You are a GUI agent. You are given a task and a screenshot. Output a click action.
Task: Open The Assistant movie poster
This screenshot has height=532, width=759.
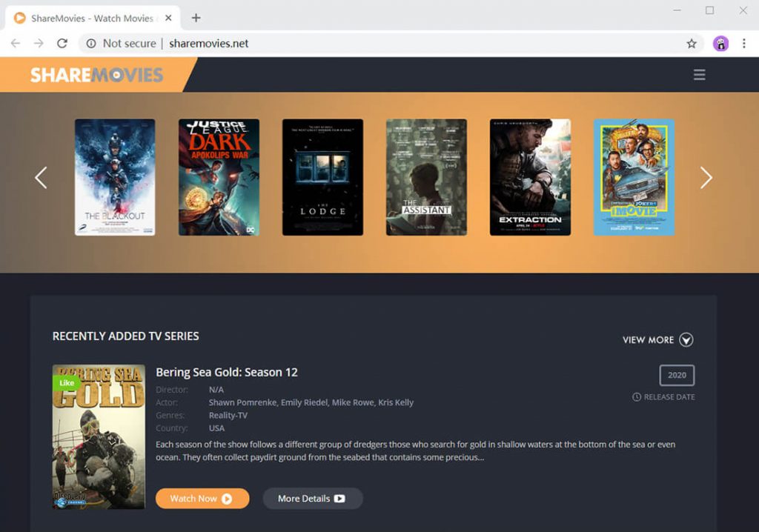426,177
